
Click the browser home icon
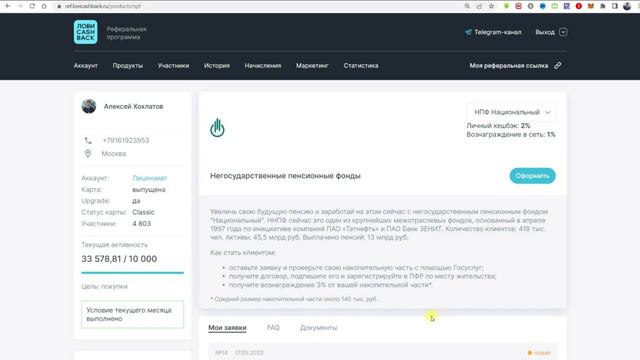point(44,6)
